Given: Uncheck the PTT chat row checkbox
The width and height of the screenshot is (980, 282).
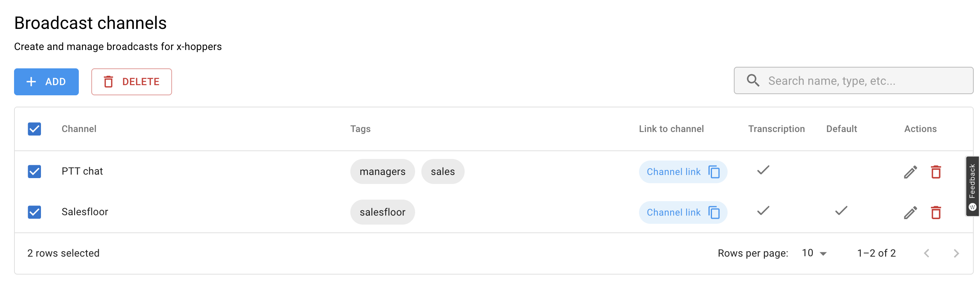Looking at the screenshot, I should pyautogui.click(x=34, y=172).
